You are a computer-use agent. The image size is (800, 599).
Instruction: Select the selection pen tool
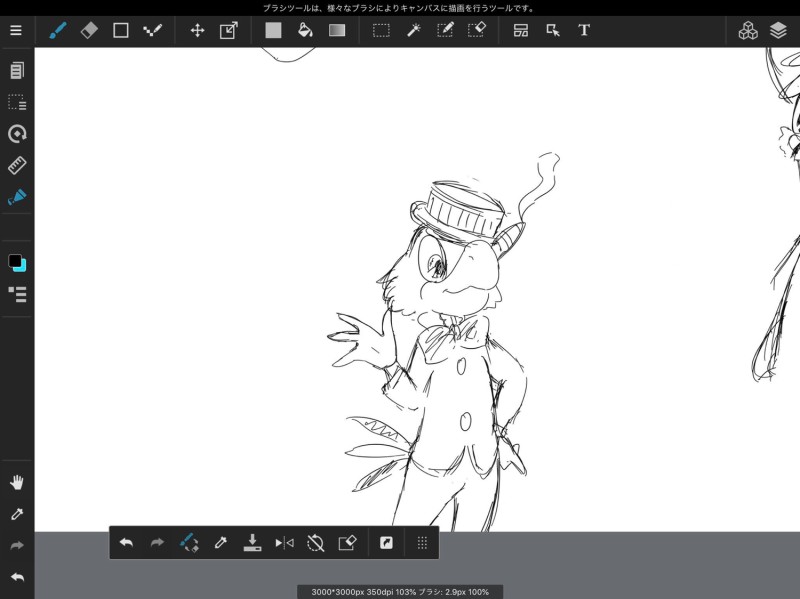point(445,31)
